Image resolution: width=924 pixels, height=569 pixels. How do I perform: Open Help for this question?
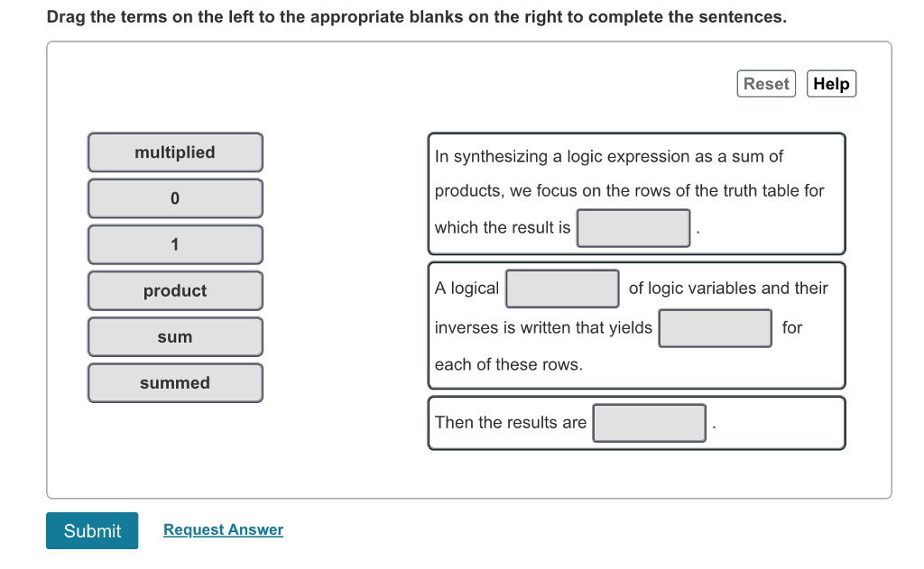830,83
